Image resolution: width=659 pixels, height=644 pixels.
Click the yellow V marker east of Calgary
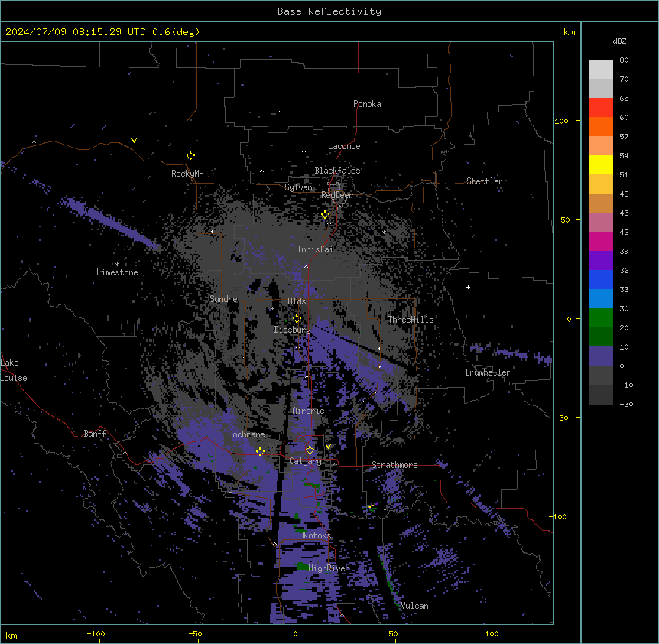(329, 447)
